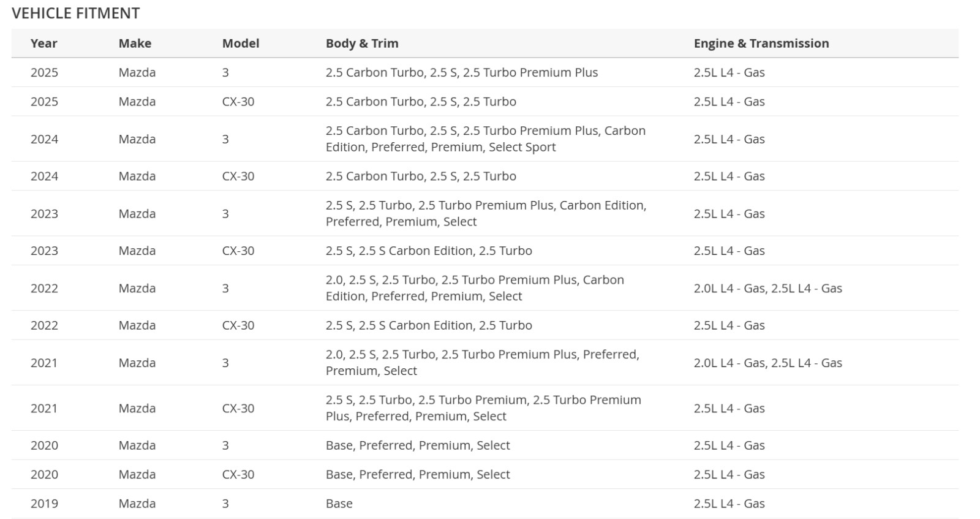Click the Body & Trim column header
Screen dimensions: 980x519
click(x=362, y=44)
